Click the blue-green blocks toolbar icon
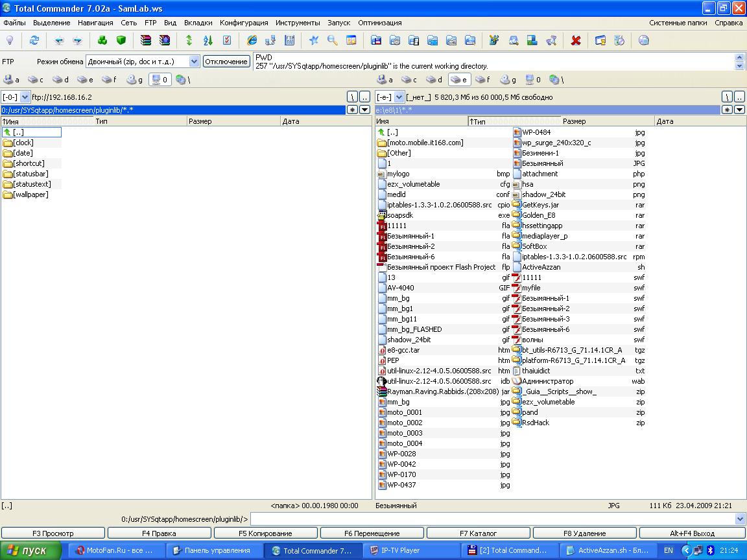 click(x=532, y=40)
